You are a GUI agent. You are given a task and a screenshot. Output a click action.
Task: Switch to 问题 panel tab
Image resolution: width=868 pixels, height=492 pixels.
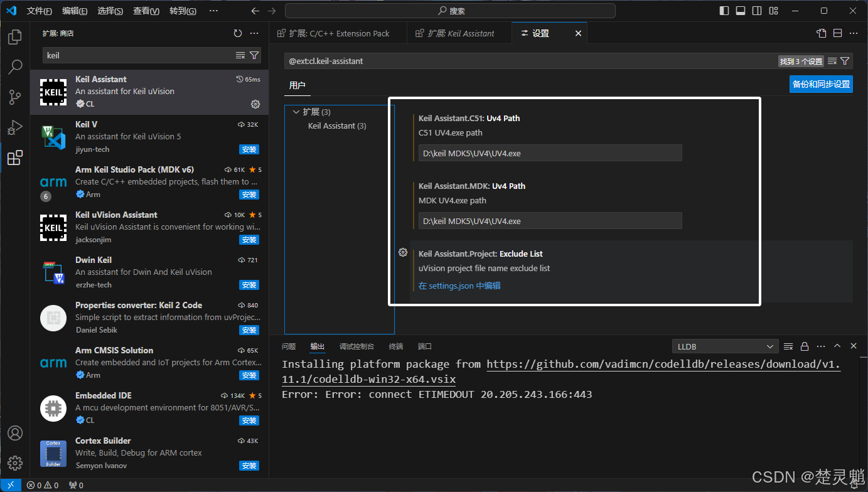(x=289, y=346)
